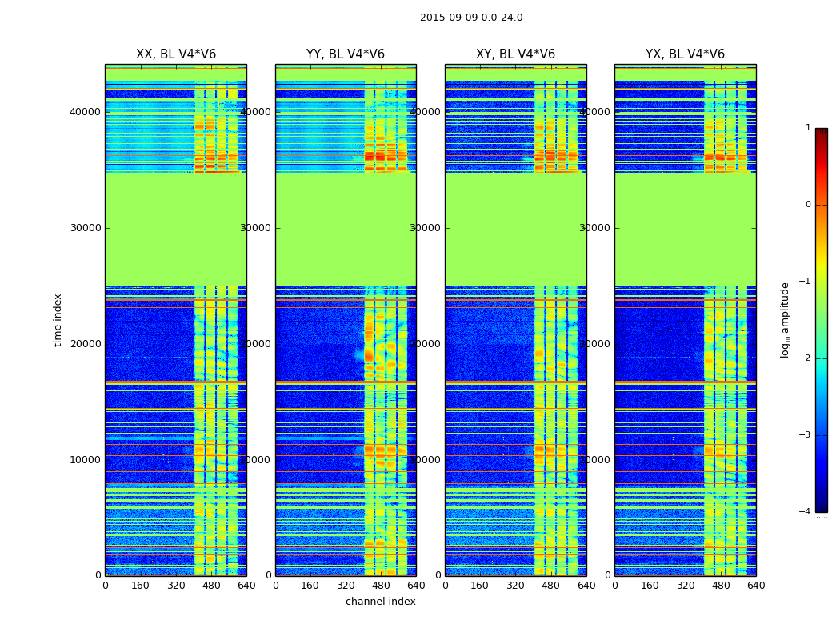Click the colorbar tick label 0
840x640 pixels.
coord(808,205)
